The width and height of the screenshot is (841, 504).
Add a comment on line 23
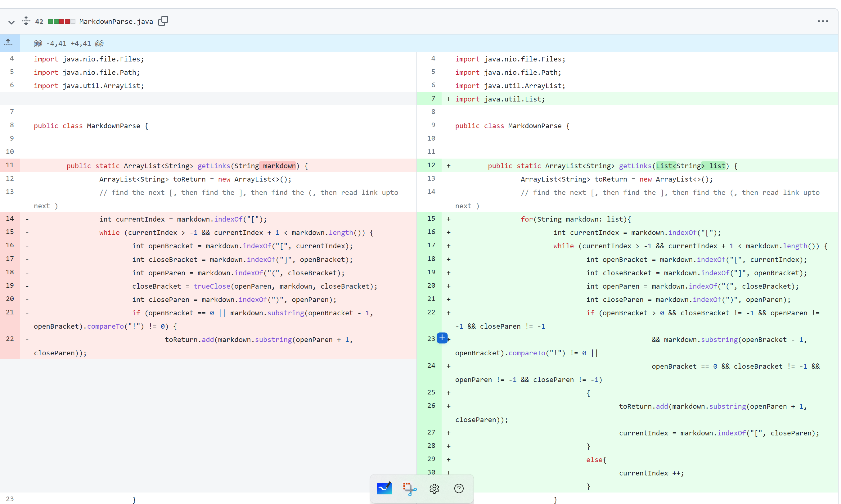(442, 338)
